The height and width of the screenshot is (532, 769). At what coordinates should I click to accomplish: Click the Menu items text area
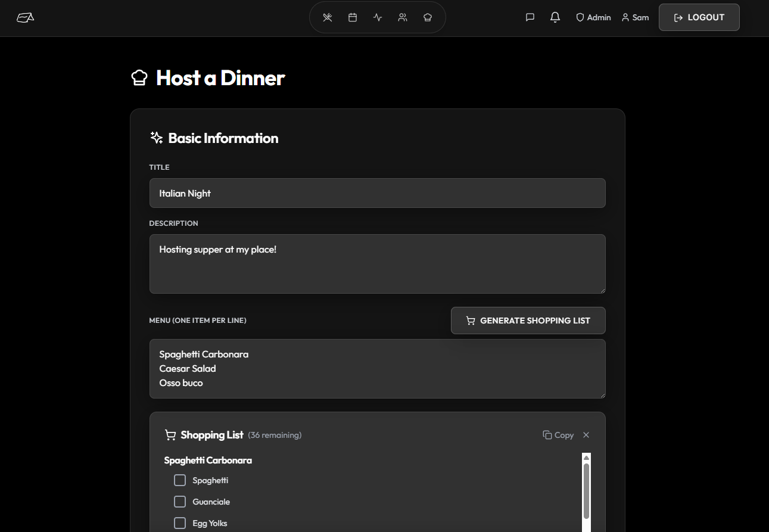tap(378, 369)
